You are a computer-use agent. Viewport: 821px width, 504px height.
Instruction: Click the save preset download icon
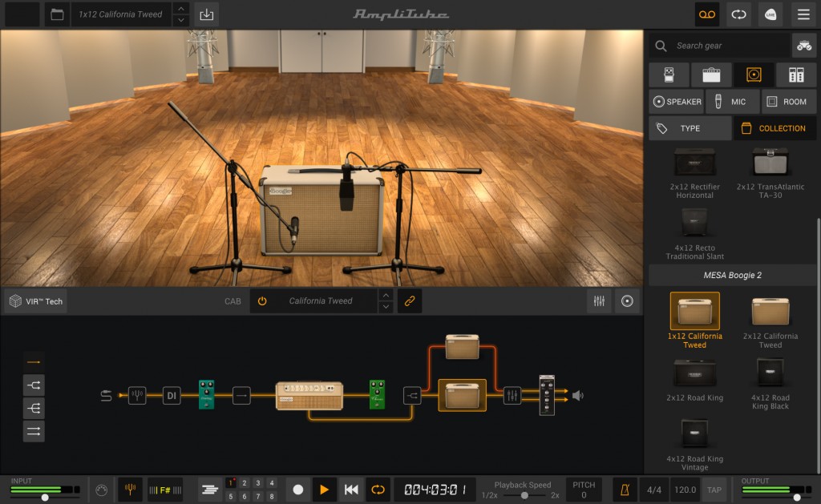click(x=206, y=14)
